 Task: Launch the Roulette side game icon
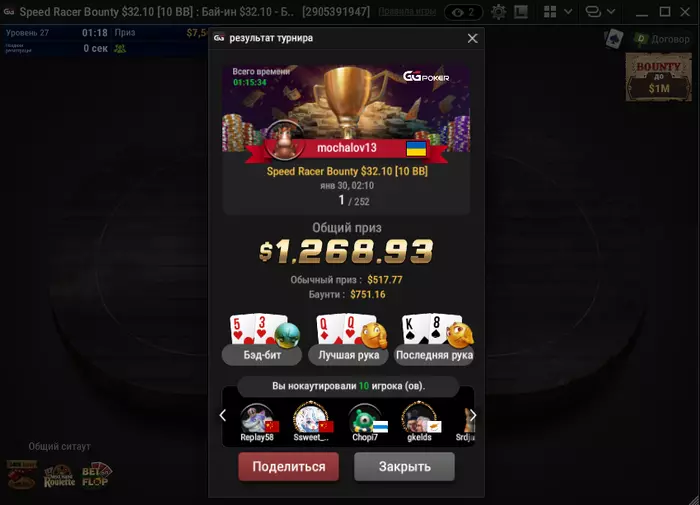[x=59, y=476]
